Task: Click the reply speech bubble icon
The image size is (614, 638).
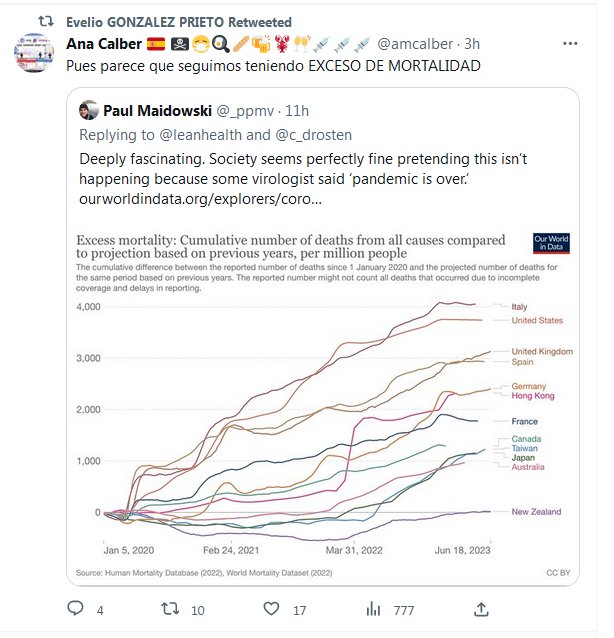Action: click(75, 608)
